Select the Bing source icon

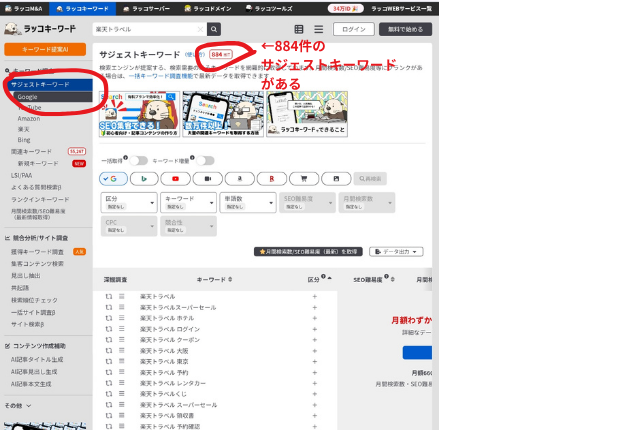144,178
